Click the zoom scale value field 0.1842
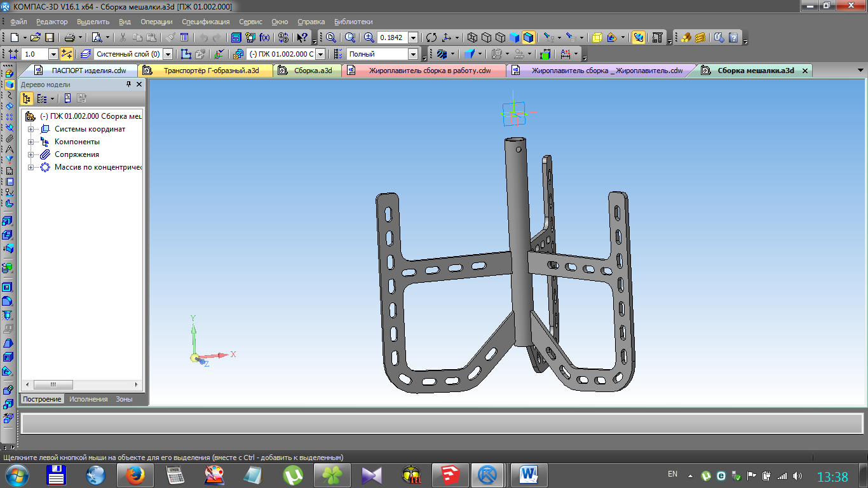 [x=392, y=37]
